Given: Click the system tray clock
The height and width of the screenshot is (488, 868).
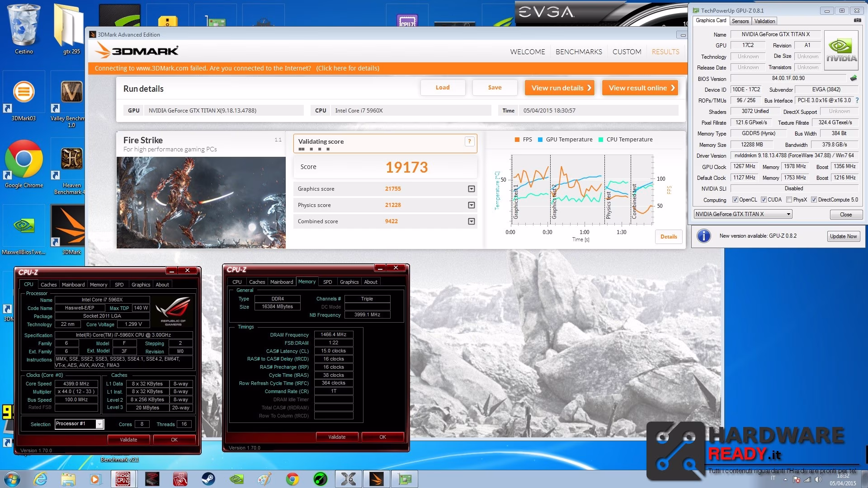Looking at the screenshot, I should pos(843,479).
